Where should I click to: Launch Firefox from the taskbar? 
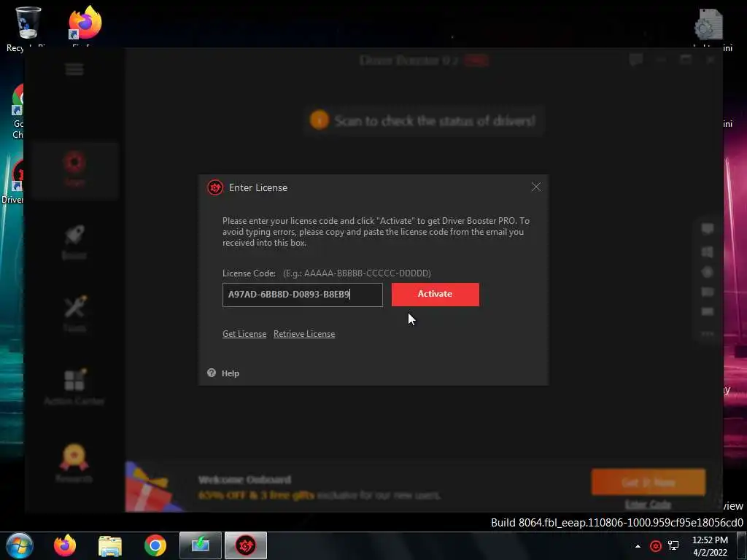65,545
